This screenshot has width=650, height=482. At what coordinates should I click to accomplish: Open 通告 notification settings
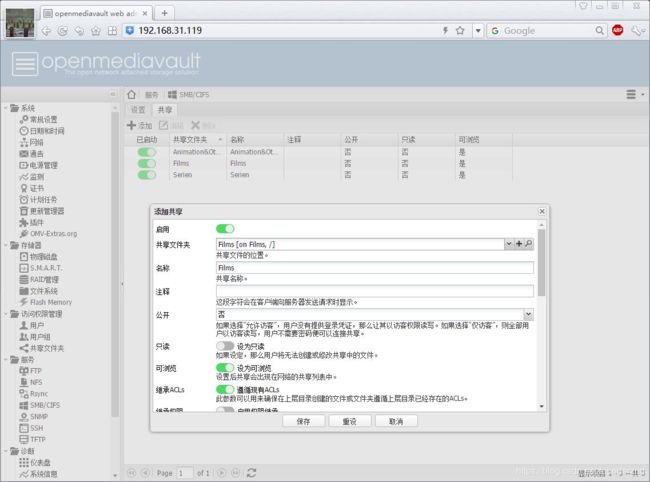point(32,154)
